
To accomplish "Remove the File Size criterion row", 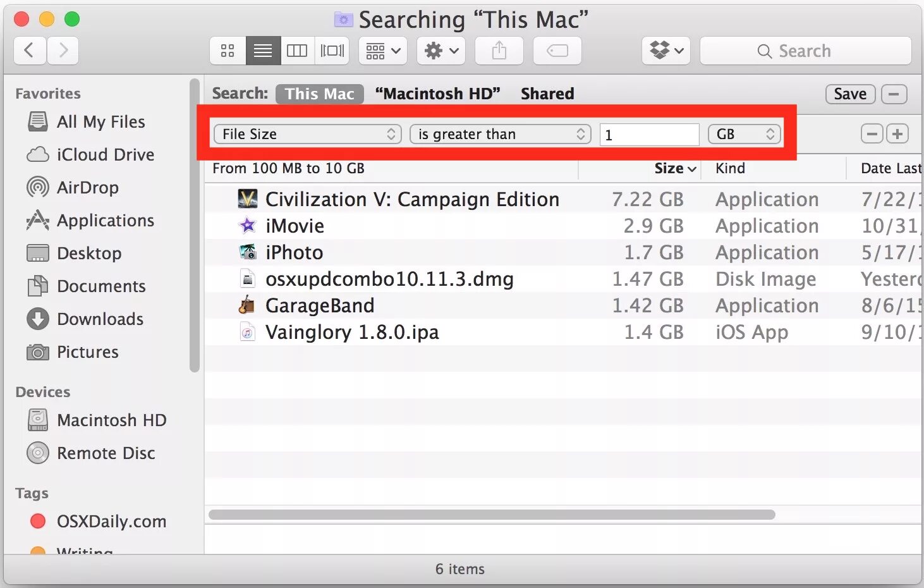I will coord(872,134).
